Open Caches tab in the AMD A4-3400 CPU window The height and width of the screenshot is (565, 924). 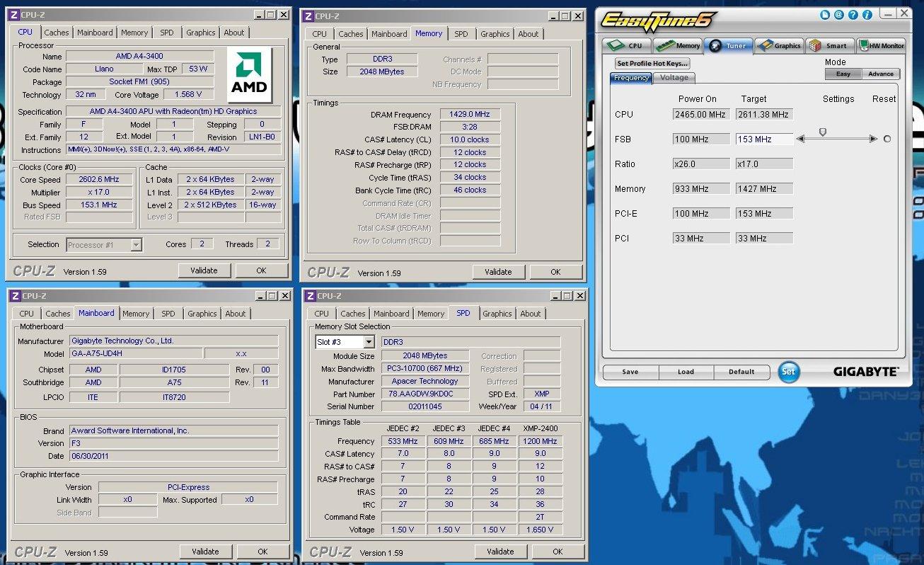tap(57, 33)
